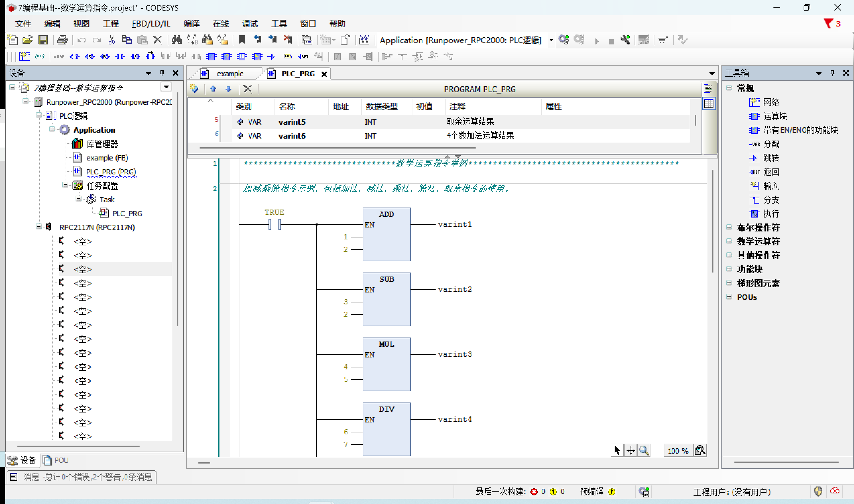
Task: Collapse the Runpower_RPC2000 tree node
Action: tap(26, 101)
